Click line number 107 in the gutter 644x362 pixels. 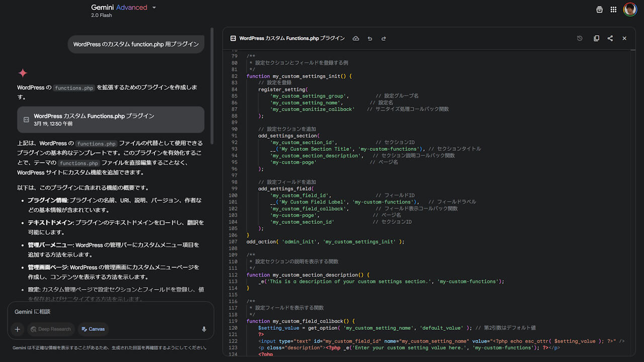click(233, 242)
